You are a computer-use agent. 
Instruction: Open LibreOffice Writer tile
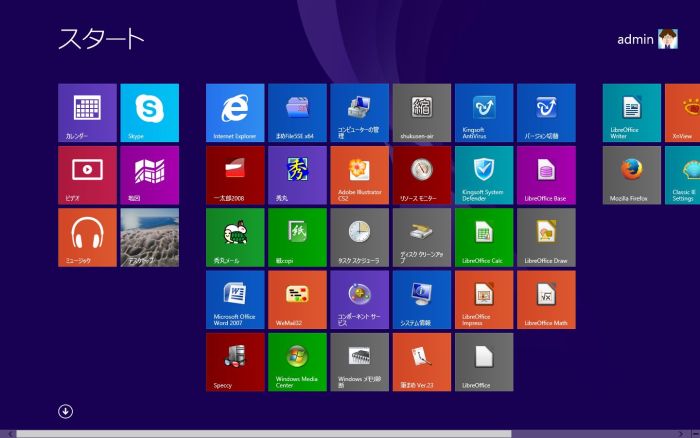pyautogui.click(x=631, y=112)
